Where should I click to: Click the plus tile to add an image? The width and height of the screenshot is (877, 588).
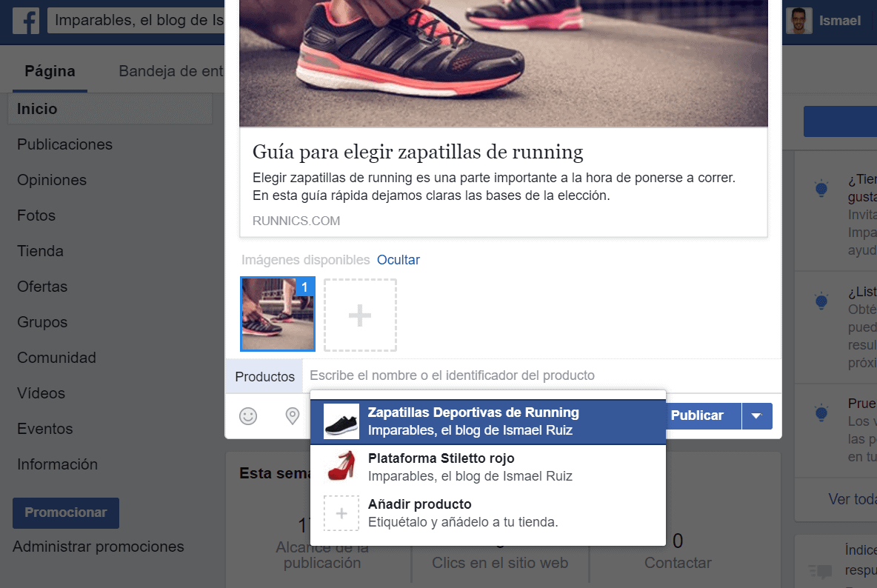click(x=360, y=315)
